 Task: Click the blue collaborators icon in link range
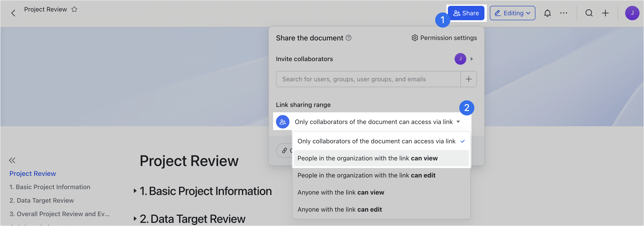click(x=283, y=122)
